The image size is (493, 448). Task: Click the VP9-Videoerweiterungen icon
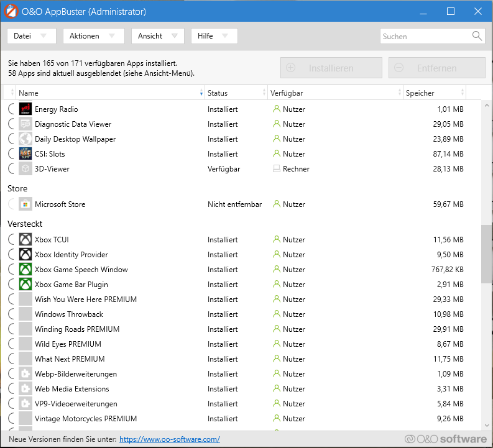click(x=25, y=404)
